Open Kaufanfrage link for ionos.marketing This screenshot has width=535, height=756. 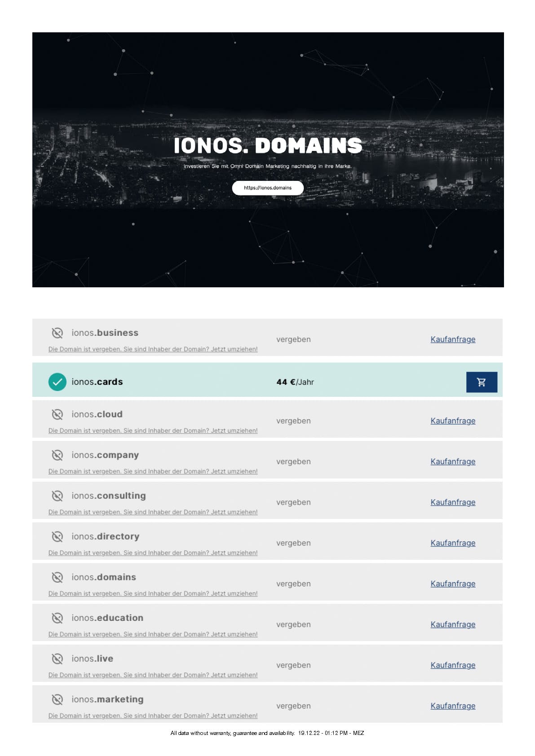(x=453, y=706)
